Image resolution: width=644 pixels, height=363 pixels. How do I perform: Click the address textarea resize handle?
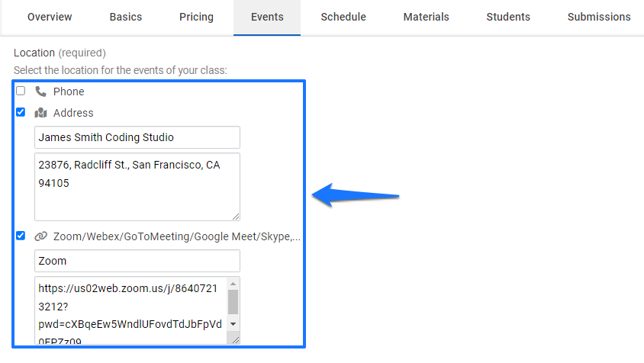pos(235,217)
